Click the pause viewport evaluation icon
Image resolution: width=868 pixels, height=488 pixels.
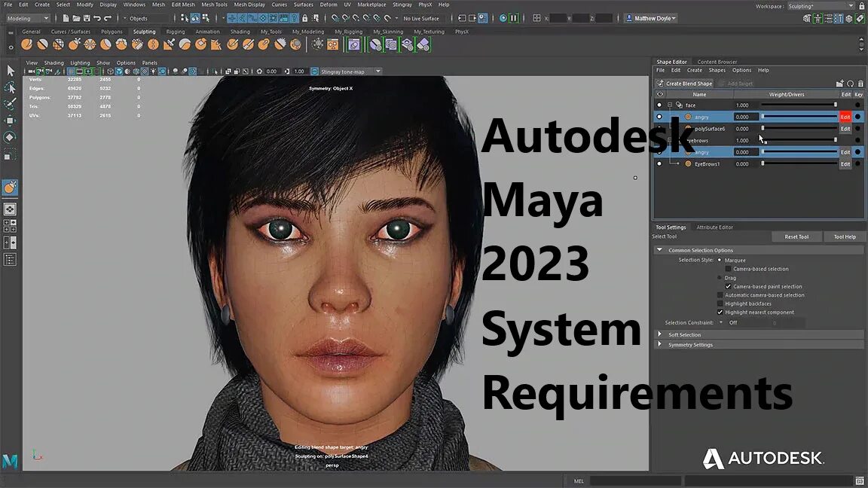click(x=513, y=18)
